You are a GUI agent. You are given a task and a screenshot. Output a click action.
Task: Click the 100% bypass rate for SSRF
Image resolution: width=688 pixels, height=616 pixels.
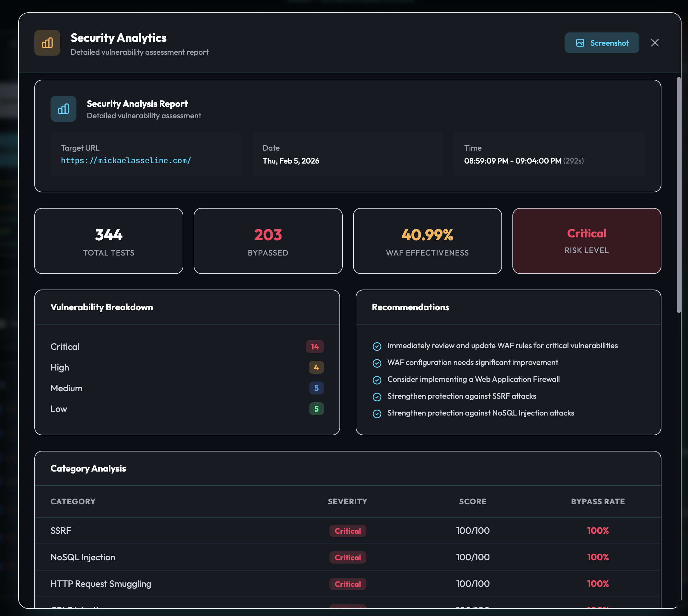click(x=598, y=531)
